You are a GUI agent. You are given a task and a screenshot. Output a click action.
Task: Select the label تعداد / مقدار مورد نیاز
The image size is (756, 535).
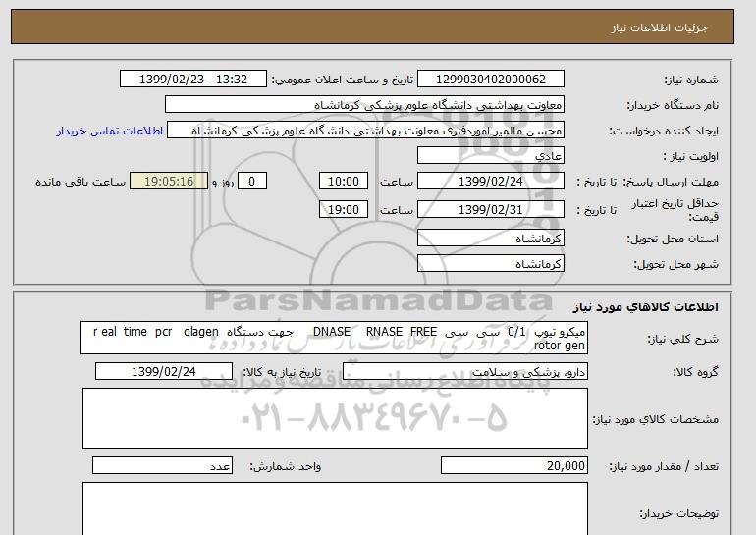[x=664, y=466]
